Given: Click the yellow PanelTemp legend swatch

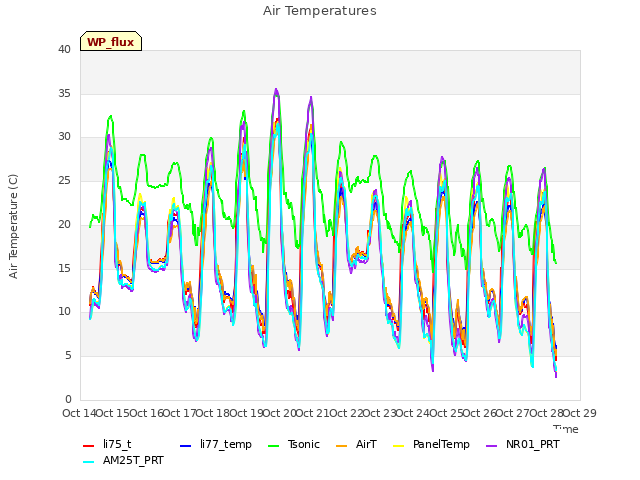Looking at the screenshot, I should [x=398, y=446].
